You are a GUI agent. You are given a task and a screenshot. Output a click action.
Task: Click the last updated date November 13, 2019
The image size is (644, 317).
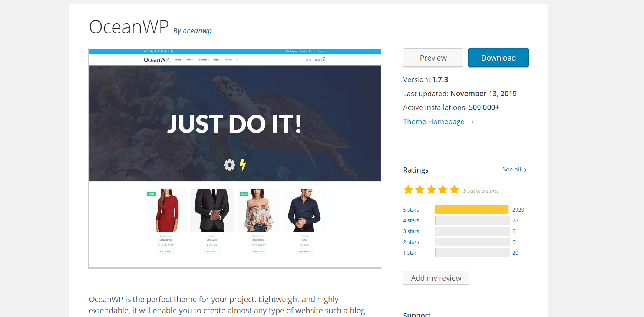(x=483, y=94)
